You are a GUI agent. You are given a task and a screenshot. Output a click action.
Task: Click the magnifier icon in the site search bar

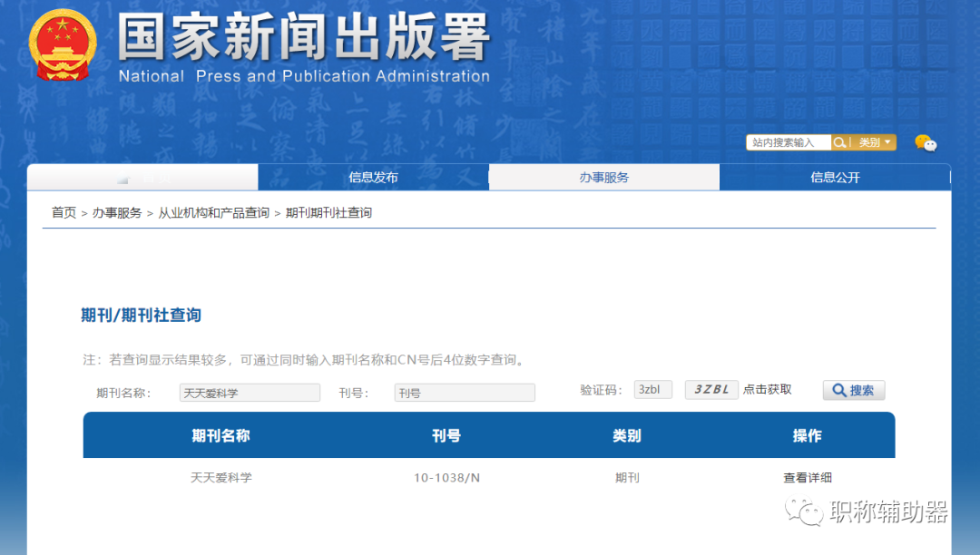pos(839,142)
